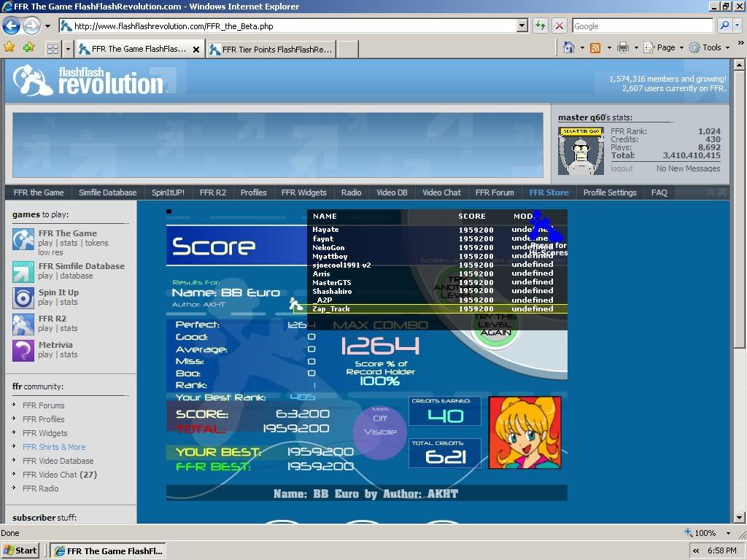Click the vertical page scrollbar
747x560 pixels.
740,292
